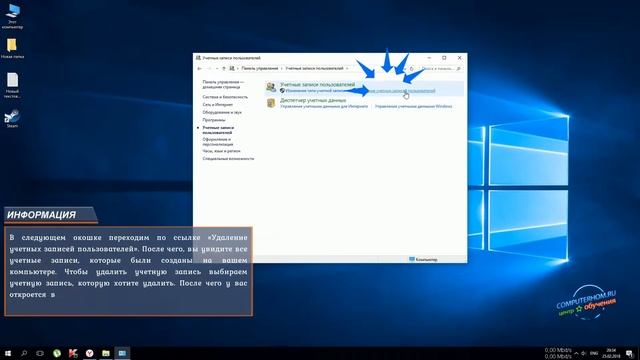Open the Этот компьютер desktop icon
640x360 pixels.
click(13, 16)
